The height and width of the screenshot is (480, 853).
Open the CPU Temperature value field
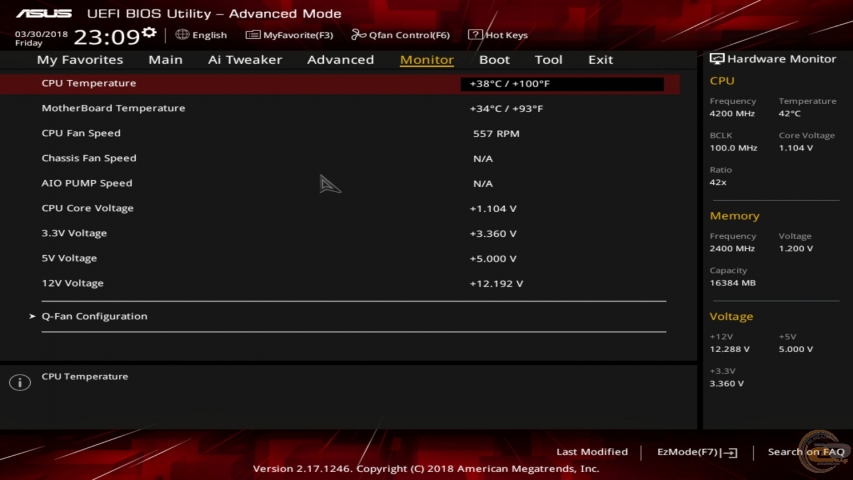(x=562, y=84)
